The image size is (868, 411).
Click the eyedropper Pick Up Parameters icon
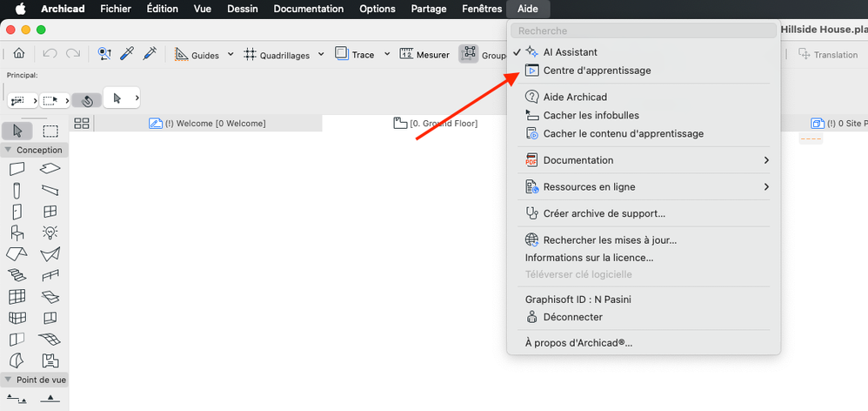(127, 54)
